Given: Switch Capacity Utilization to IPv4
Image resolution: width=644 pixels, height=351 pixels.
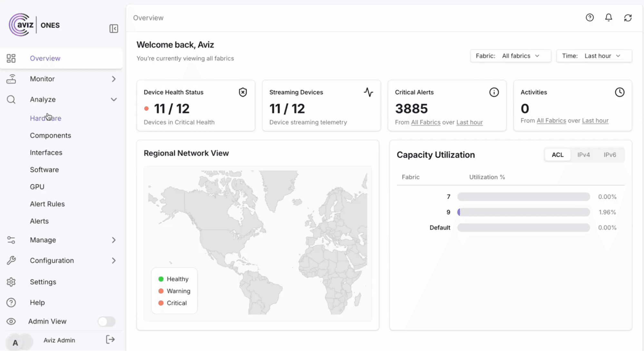Looking at the screenshot, I should point(583,155).
